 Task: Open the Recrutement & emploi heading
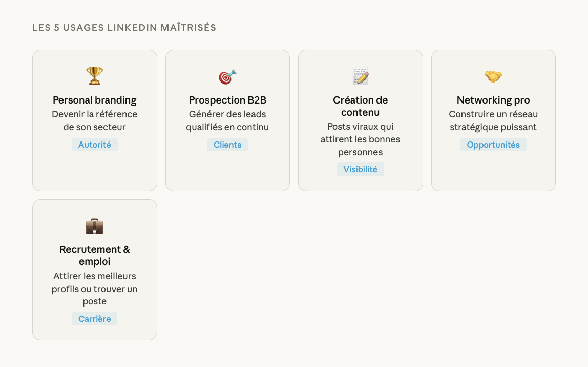pos(94,255)
